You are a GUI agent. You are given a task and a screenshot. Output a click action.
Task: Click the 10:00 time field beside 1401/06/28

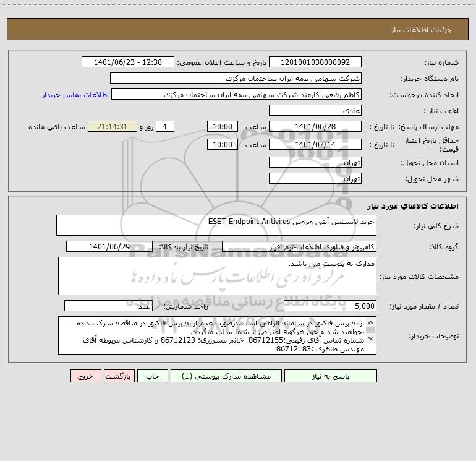click(x=222, y=126)
